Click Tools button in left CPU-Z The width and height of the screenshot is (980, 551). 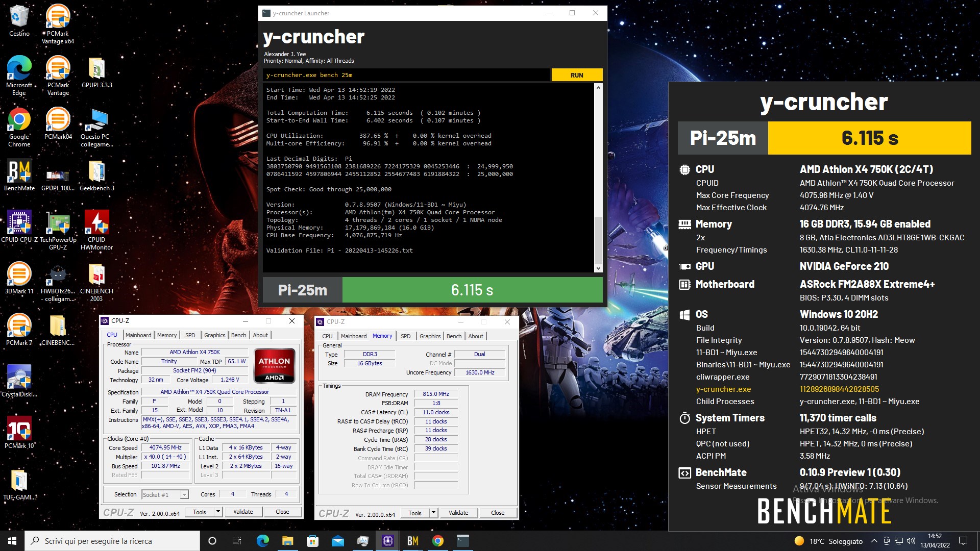(200, 512)
